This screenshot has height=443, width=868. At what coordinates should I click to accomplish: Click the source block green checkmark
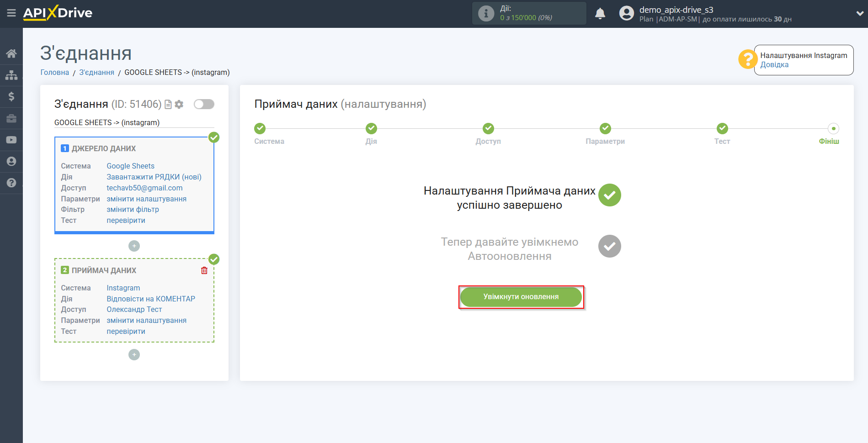click(214, 137)
